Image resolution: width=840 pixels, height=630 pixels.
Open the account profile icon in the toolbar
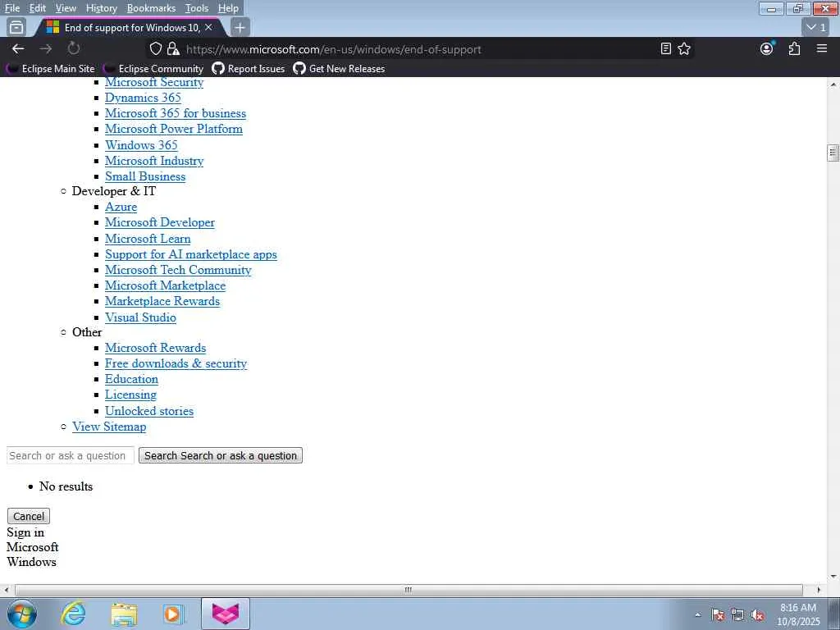tap(767, 48)
